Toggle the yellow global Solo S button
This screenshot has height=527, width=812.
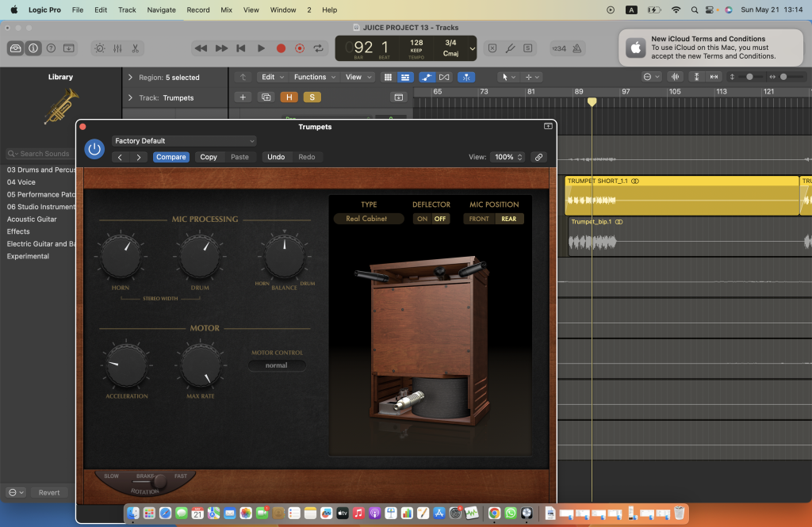pyautogui.click(x=312, y=97)
